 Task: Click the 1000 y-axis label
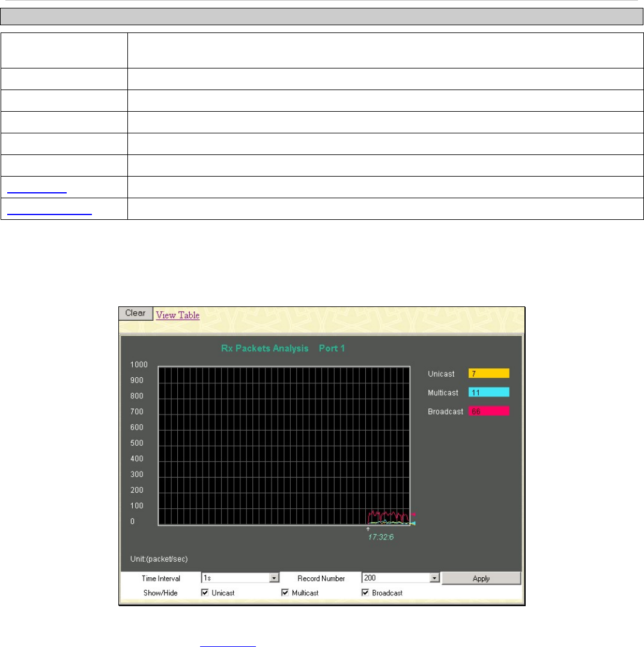click(139, 364)
